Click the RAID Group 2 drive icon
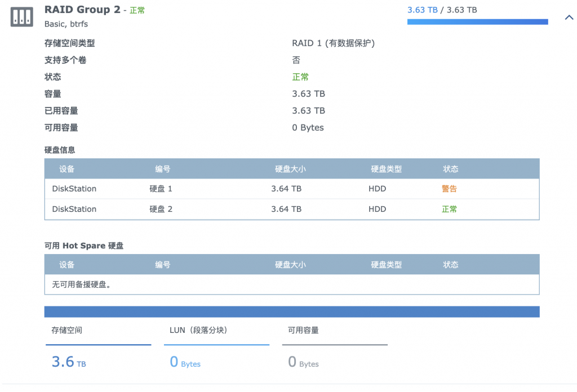This screenshot has width=577, height=392. (x=22, y=17)
